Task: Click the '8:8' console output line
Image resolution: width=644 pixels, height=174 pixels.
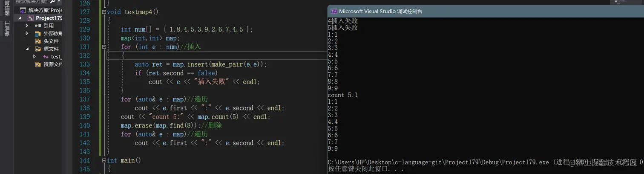Action: (333, 81)
